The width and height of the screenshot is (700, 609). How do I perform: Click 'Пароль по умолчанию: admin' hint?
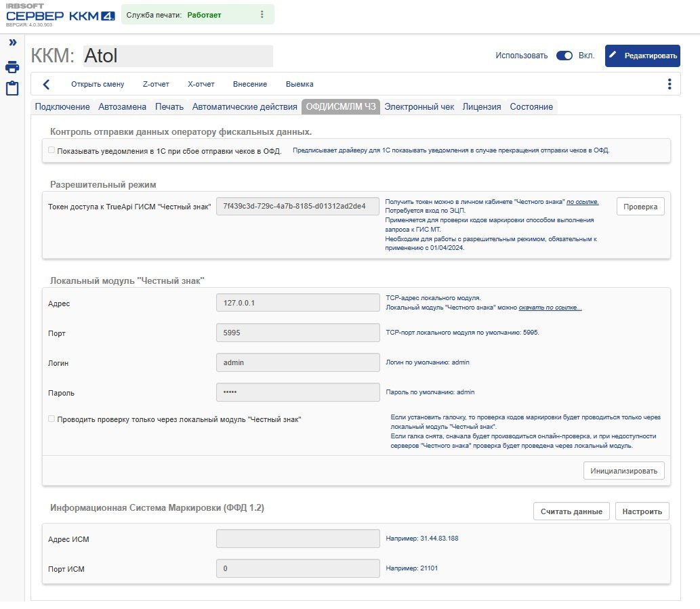pos(430,392)
